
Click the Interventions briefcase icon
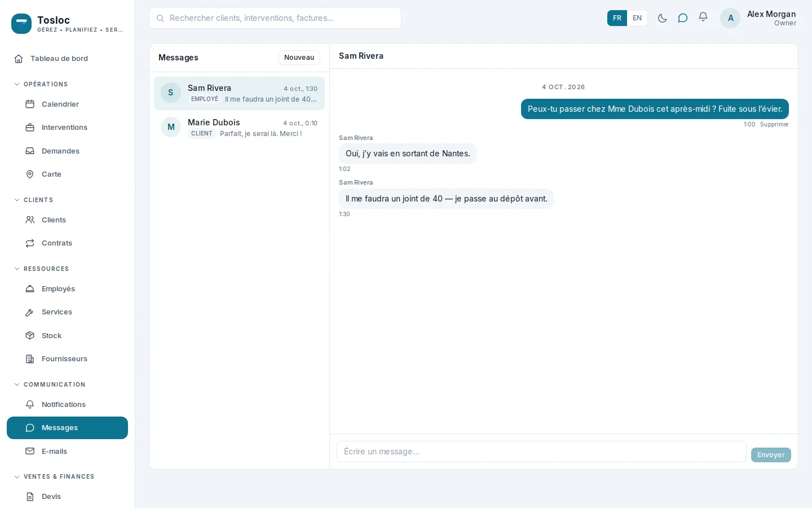30,128
